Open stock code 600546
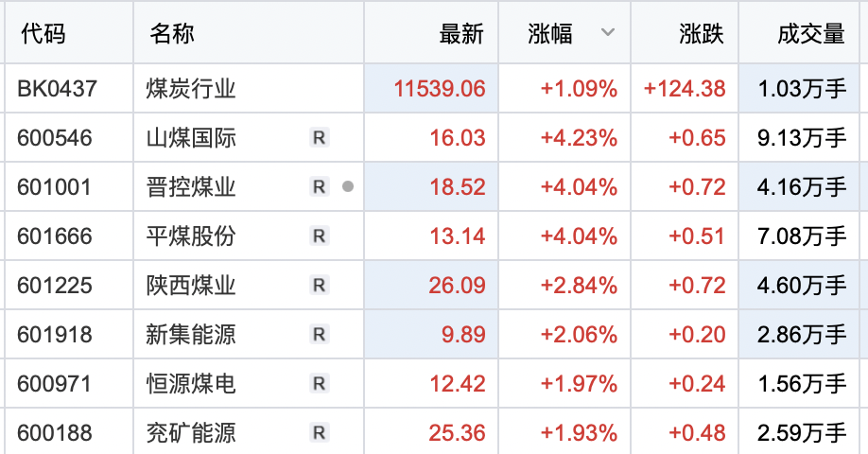 pos(55,138)
